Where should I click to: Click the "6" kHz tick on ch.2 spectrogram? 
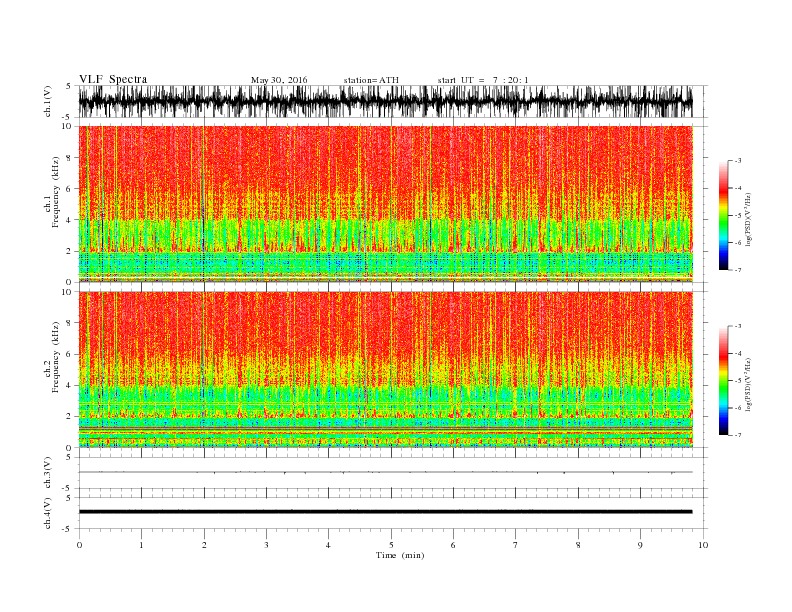point(69,354)
